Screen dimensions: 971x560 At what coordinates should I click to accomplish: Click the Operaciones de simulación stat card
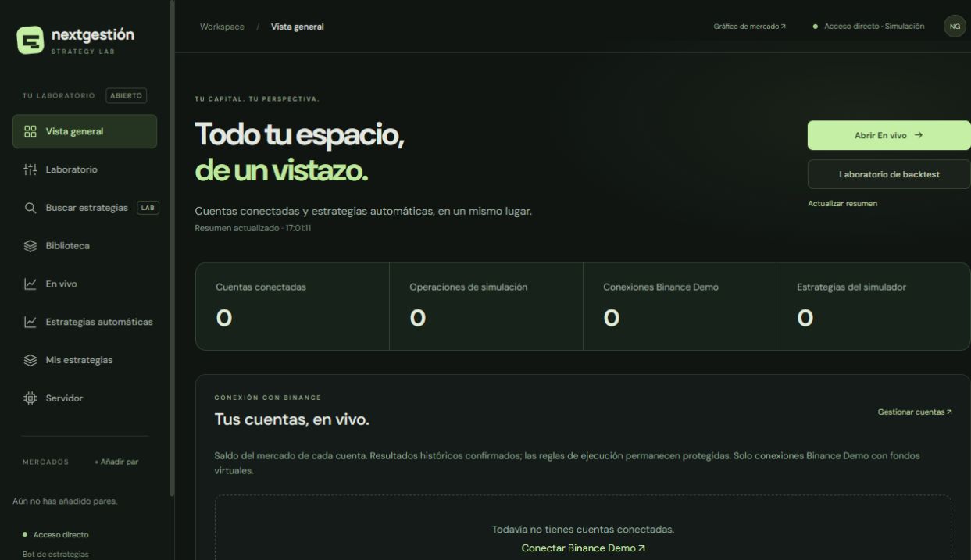click(486, 306)
